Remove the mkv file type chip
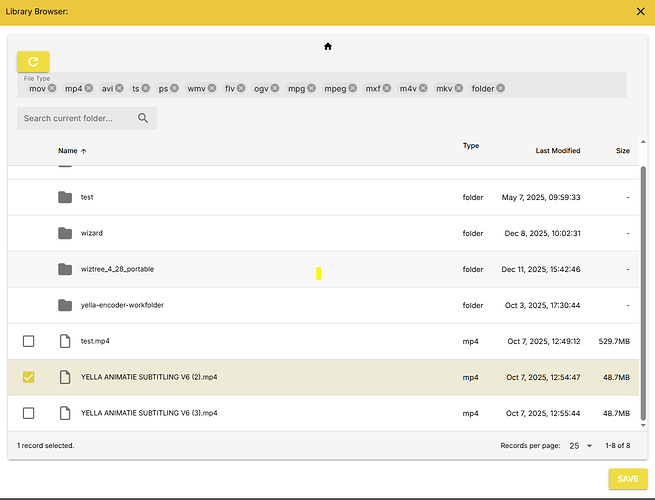 459,88
